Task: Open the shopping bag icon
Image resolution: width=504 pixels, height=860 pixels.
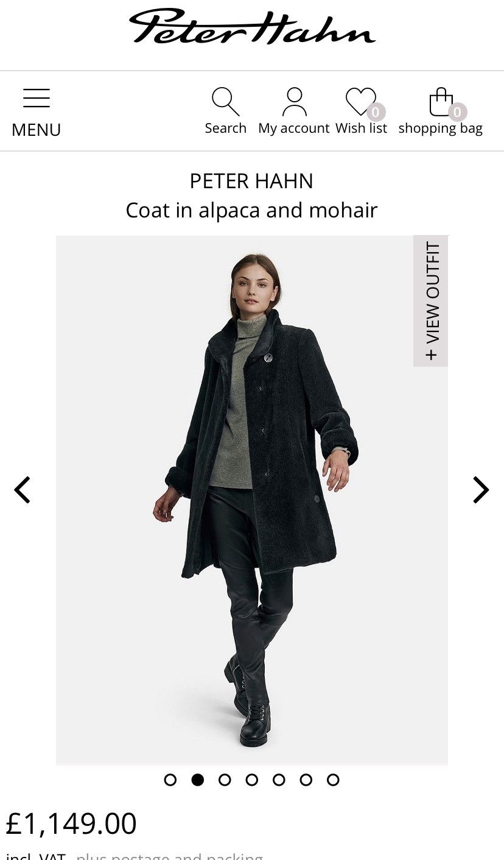Action: point(441,102)
